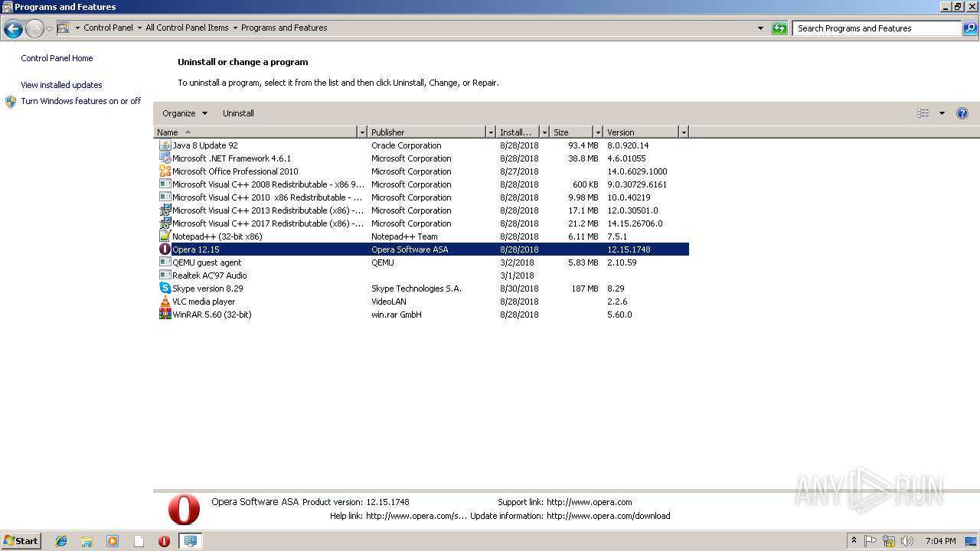Click the Microsoft Office Professional 2010 icon
This screenshot has height=551, width=980.
pyautogui.click(x=165, y=171)
